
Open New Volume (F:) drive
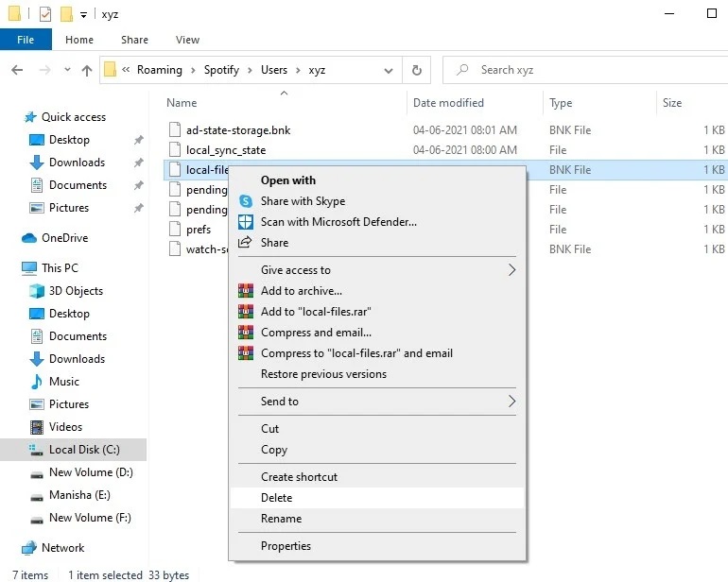click(x=90, y=518)
